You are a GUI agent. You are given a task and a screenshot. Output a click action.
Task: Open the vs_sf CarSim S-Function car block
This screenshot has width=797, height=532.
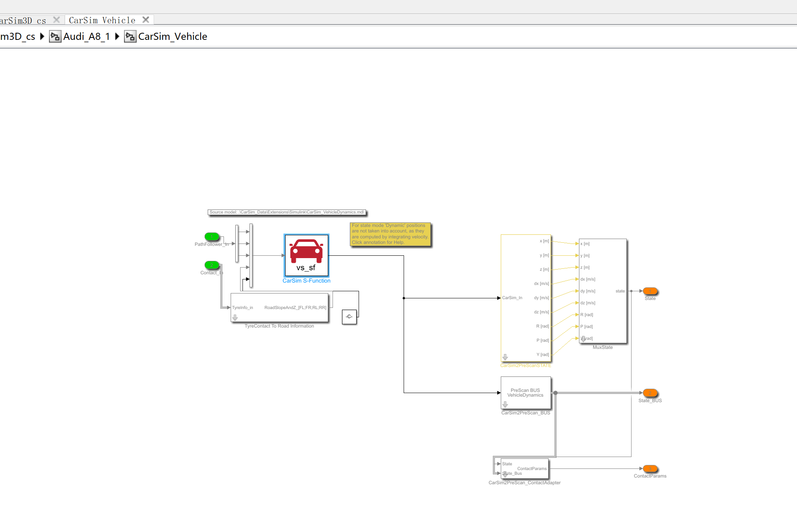point(306,255)
